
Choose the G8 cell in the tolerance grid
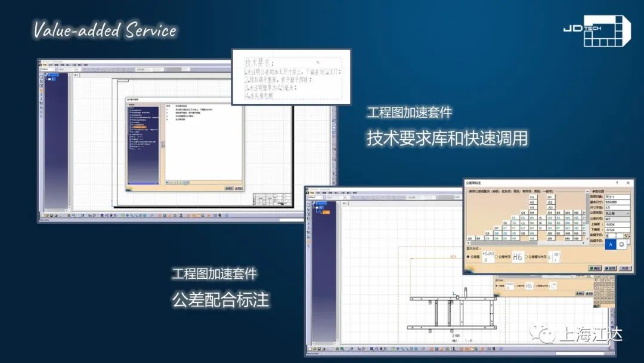pyautogui.click(x=524, y=233)
